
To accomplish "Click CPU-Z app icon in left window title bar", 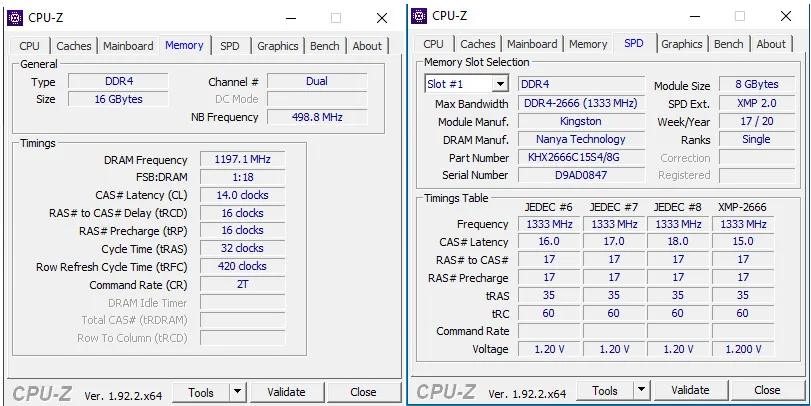I will pyautogui.click(x=16, y=18).
